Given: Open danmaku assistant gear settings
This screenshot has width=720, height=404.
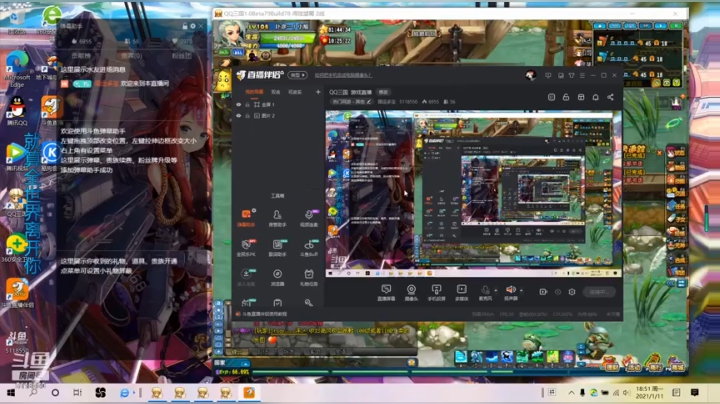Looking at the screenshot, I should 193,26.
